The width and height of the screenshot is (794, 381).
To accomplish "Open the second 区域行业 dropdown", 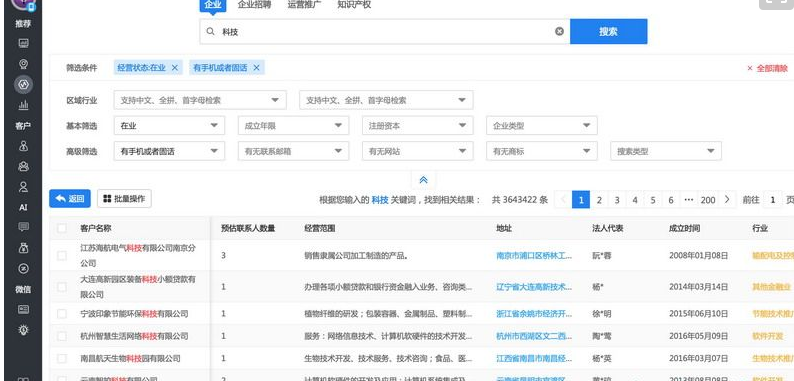I will pyautogui.click(x=386, y=100).
